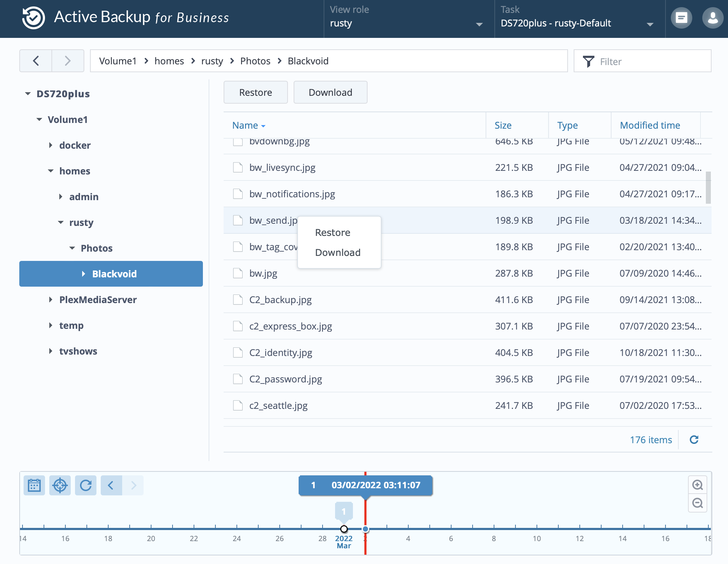Click the file icon of bw_tag_cover file
This screenshot has height=564, width=728.
click(x=238, y=247)
